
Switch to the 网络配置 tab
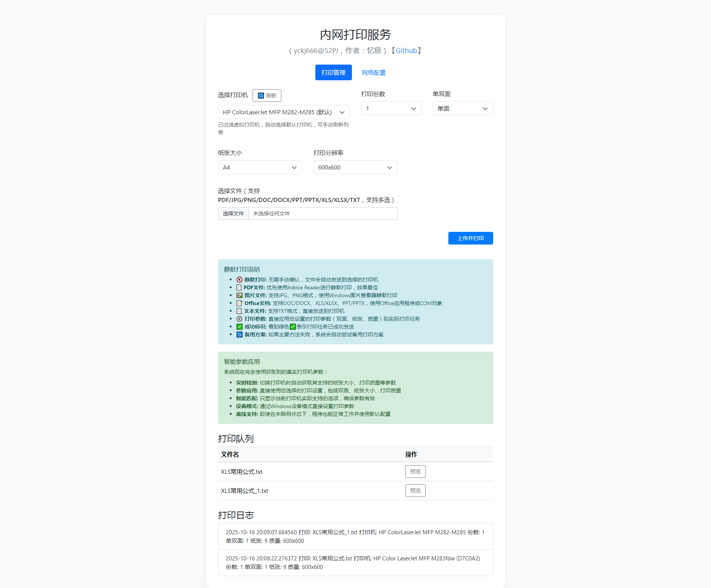pyautogui.click(x=374, y=72)
